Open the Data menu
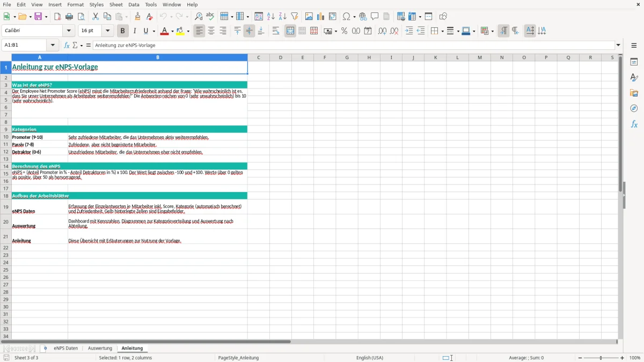 pos(134,4)
